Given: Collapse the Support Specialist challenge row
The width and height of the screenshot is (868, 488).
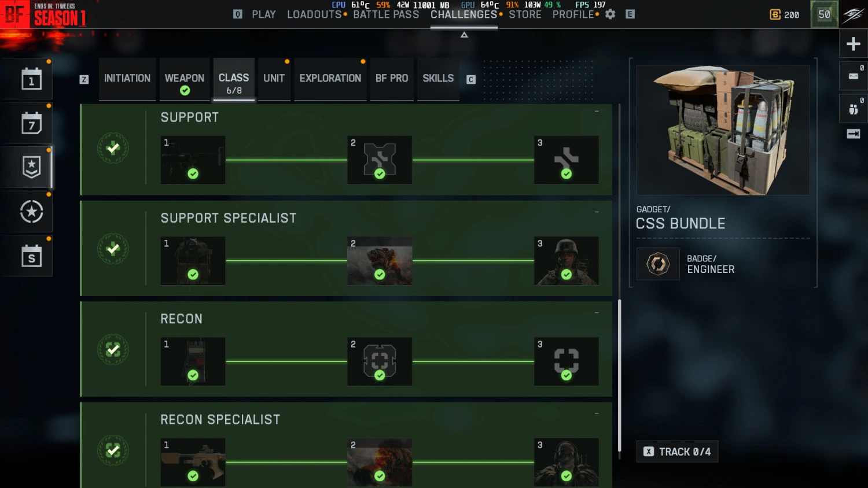Looking at the screenshot, I should 597,212.
